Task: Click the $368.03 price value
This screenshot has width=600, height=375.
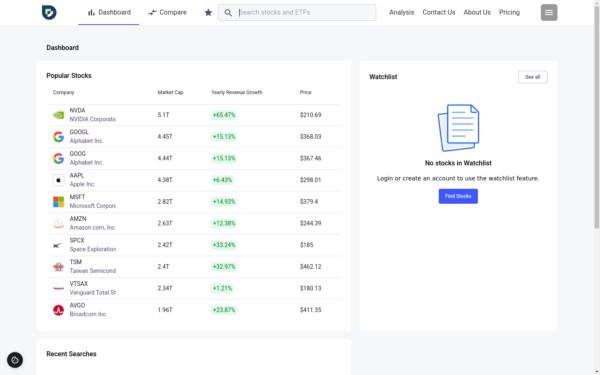Action: coord(310,137)
